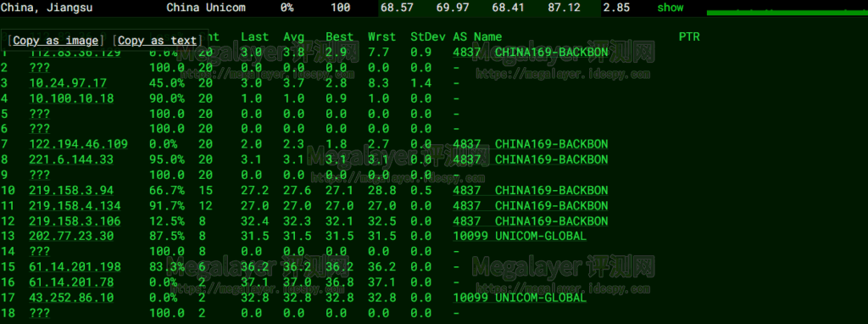Image resolution: width=868 pixels, height=324 pixels.
Task: Open IP address 221.6.144.33
Action: click(71, 159)
